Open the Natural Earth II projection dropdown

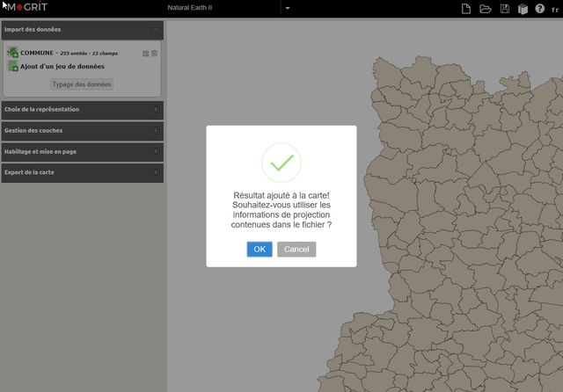pos(288,9)
